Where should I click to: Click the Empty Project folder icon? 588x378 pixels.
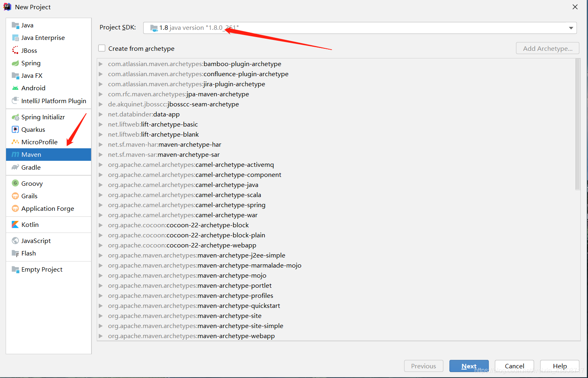[15, 270]
